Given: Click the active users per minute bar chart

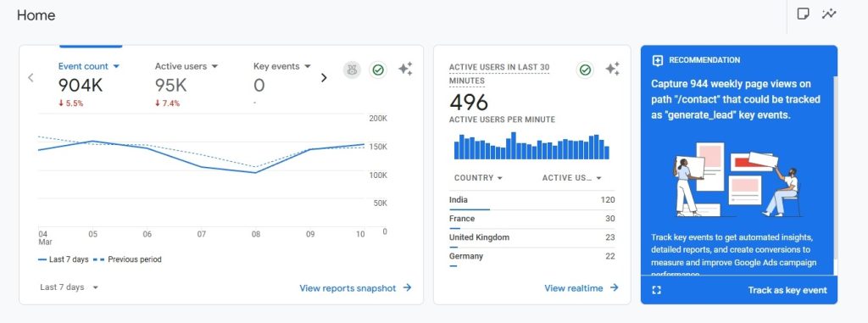Looking at the screenshot, I should click(531, 146).
